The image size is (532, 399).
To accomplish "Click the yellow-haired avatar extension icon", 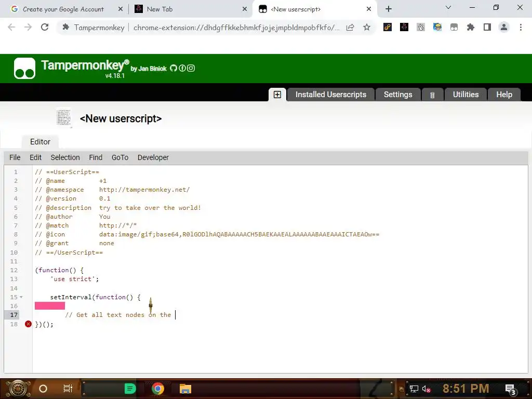I will [437, 27].
